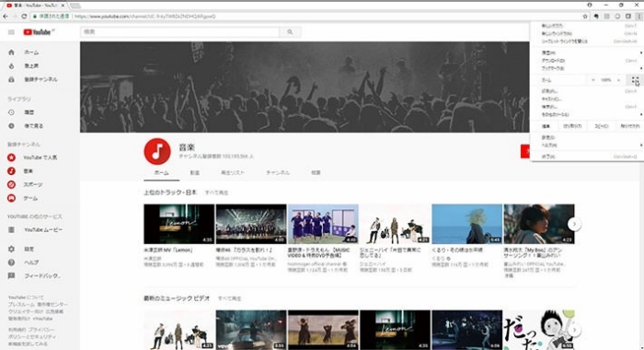Switch to the 概要 channel tab

(316, 173)
